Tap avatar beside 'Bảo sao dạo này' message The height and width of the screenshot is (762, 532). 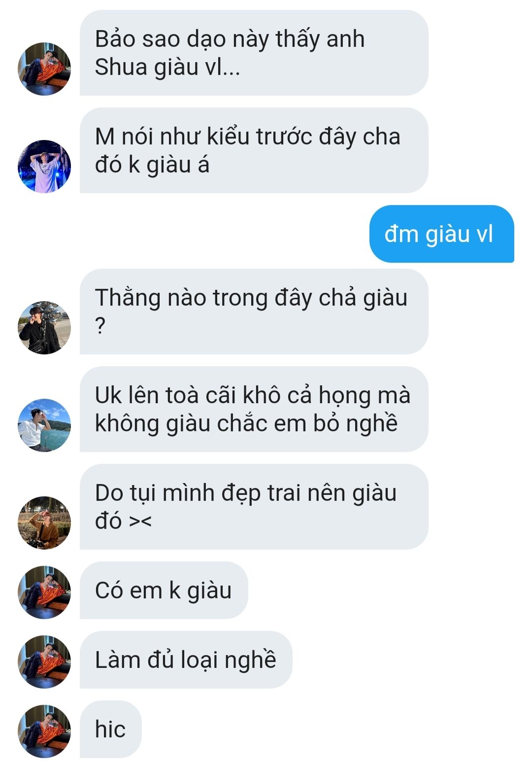(x=44, y=69)
